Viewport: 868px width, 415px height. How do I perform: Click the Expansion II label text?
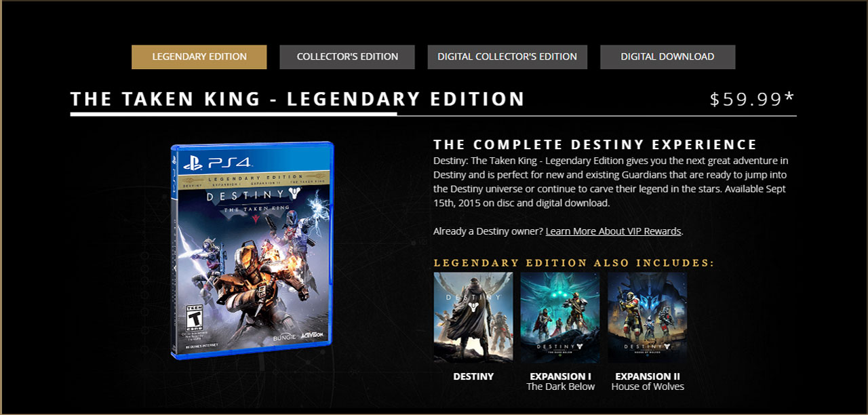(x=648, y=376)
